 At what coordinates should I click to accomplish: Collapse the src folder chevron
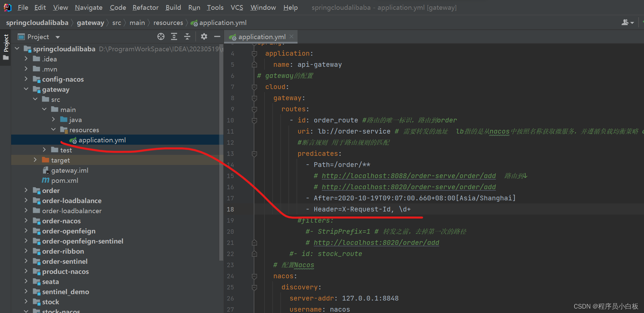tap(35, 99)
